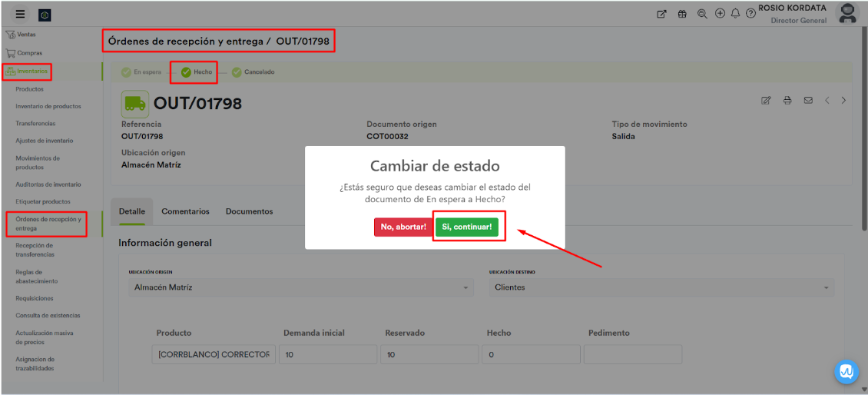Confirm with the 'Si, continuar!' button
Viewport: 868px width, 395px height.
(x=467, y=227)
